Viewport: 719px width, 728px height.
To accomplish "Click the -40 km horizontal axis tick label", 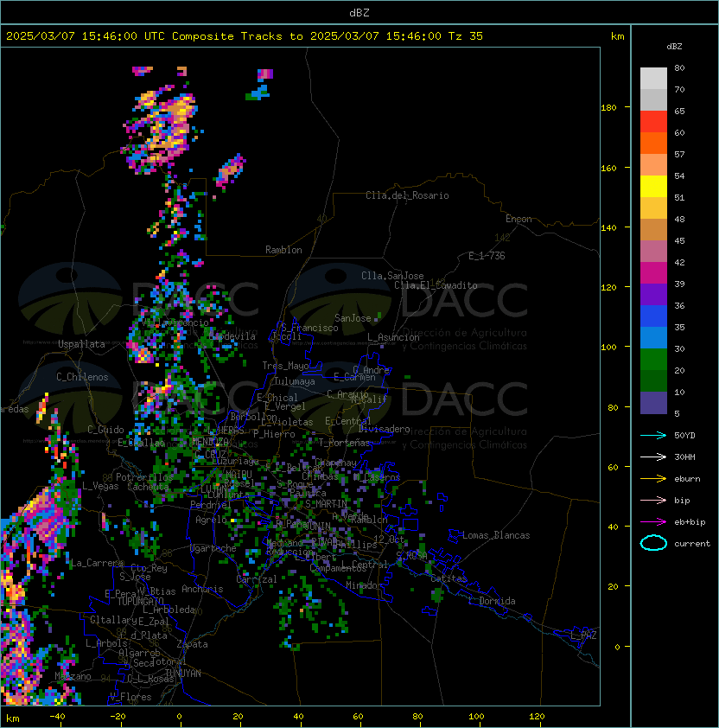I will [x=57, y=717].
